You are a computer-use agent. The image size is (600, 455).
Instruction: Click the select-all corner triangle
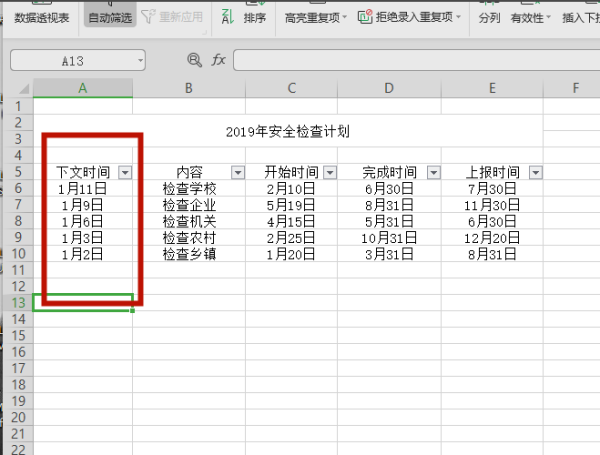tap(24, 89)
